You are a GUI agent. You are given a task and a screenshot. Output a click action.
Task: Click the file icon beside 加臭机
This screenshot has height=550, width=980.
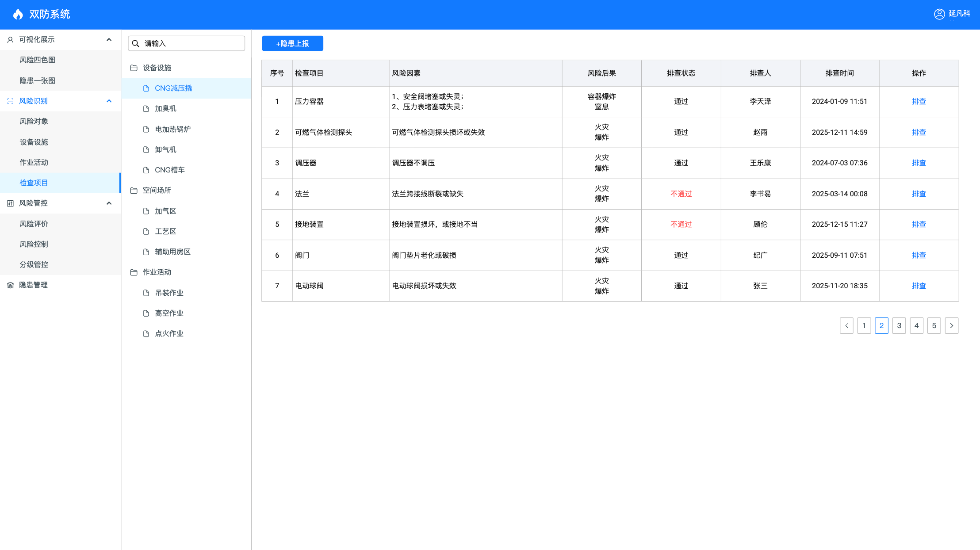(x=146, y=109)
